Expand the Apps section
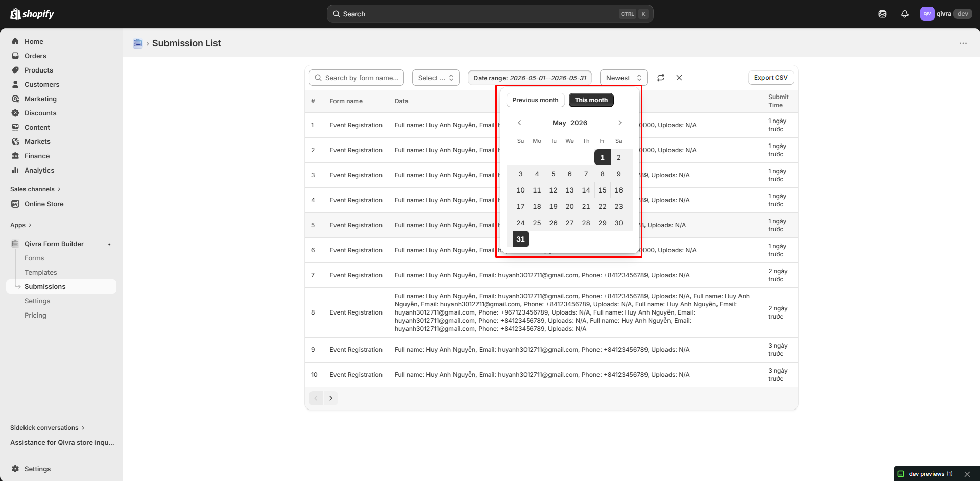Viewport: 980px width, 481px height. point(21,225)
